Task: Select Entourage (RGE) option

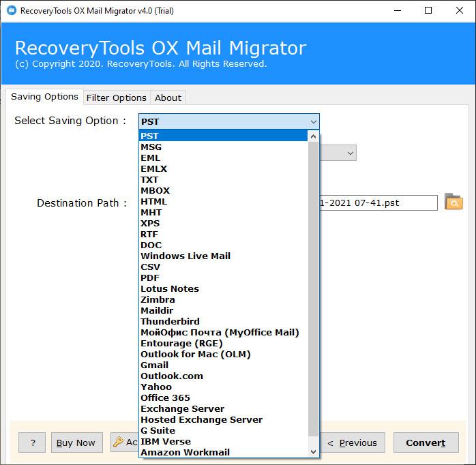Action: (x=223, y=344)
